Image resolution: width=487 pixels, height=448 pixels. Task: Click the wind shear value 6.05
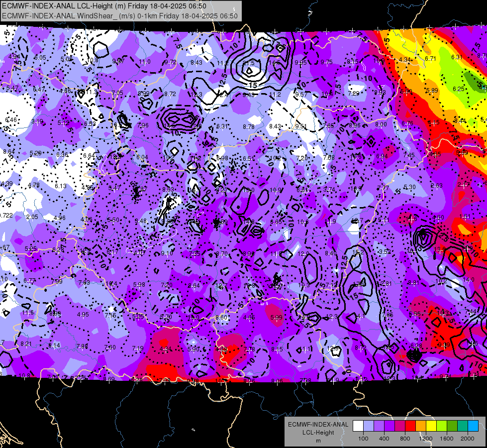(x=40, y=58)
